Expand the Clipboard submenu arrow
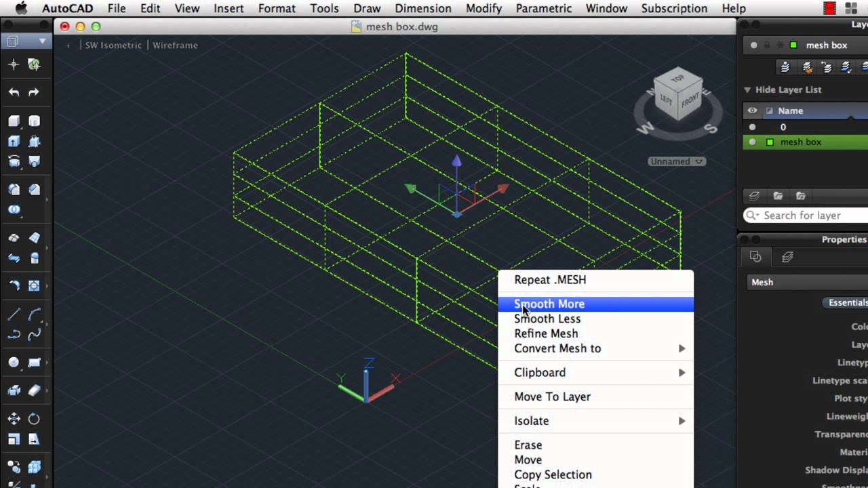Screen dimensions: 868x488 point(682,372)
